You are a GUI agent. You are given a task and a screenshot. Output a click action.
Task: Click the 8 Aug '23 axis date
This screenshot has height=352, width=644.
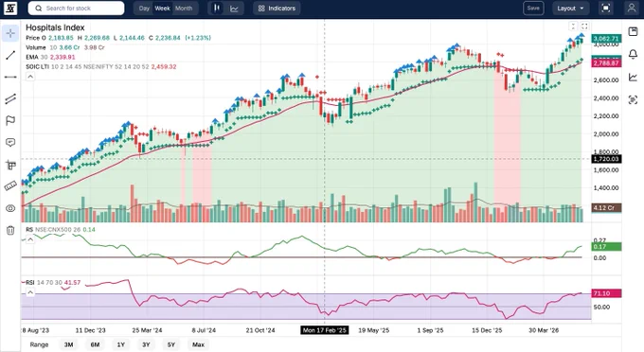pos(36,330)
